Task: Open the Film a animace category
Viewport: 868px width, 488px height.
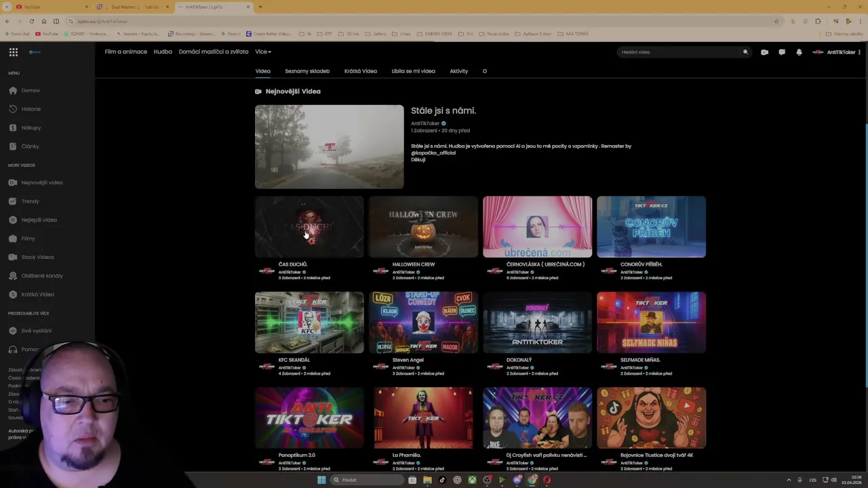Action: point(125,52)
